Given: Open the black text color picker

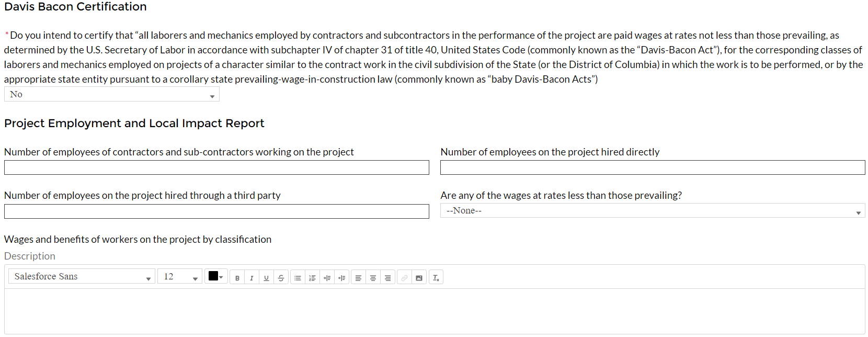Looking at the screenshot, I should tap(216, 276).
